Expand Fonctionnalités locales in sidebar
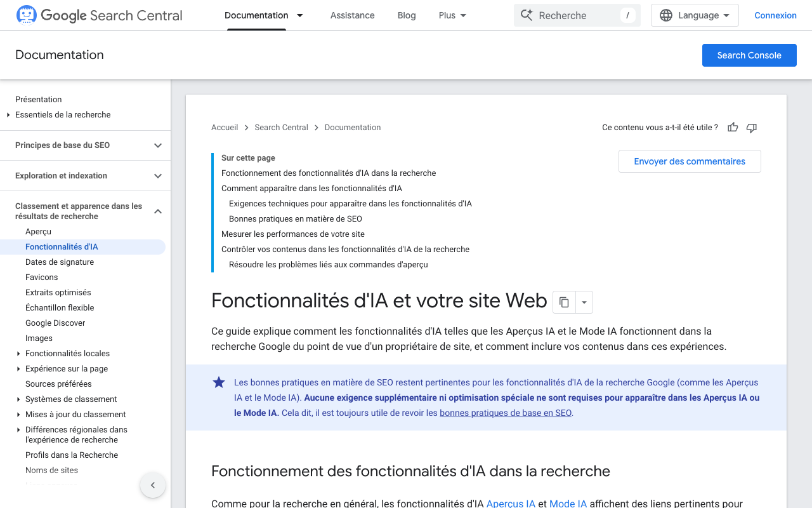Image resolution: width=812 pixels, height=508 pixels. coord(18,354)
